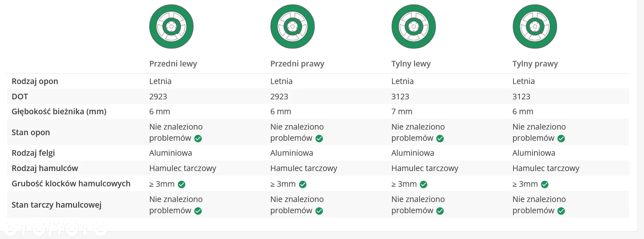644x239 pixels.
Task: Select the Przedni lewy column header
Action: tap(173, 64)
